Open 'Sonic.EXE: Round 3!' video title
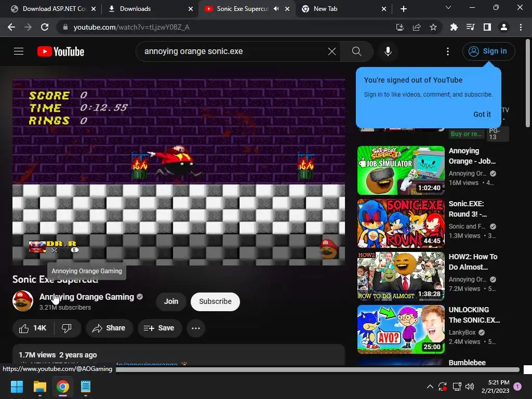The height and width of the screenshot is (399, 532). click(468, 209)
